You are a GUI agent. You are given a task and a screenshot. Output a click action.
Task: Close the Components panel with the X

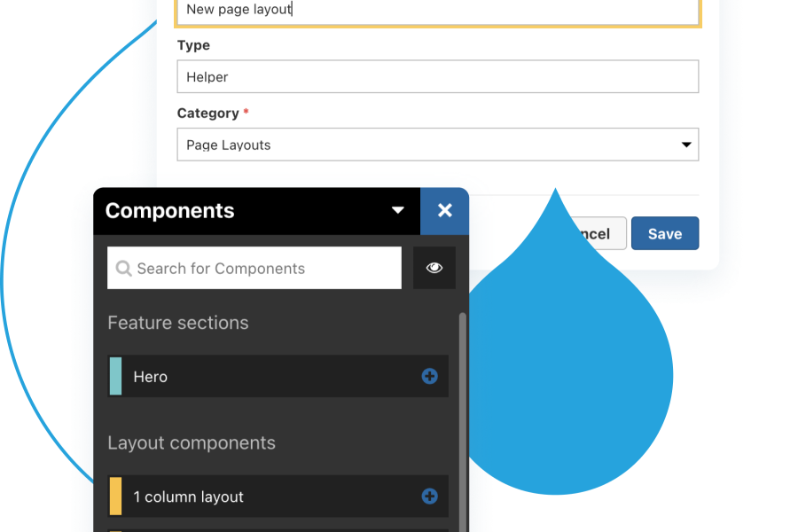click(x=445, y=211)
